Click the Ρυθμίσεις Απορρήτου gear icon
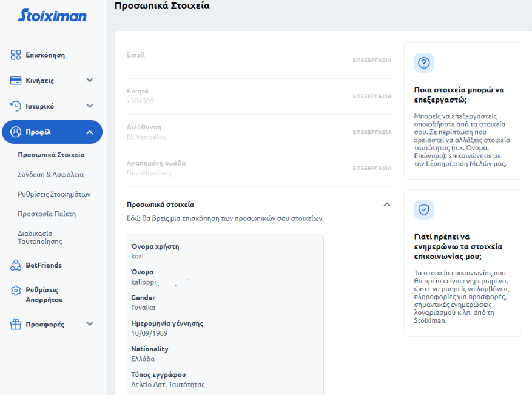The height and width of the screenshot is (395, 532). pyautogui.click(x=16, y=291)
